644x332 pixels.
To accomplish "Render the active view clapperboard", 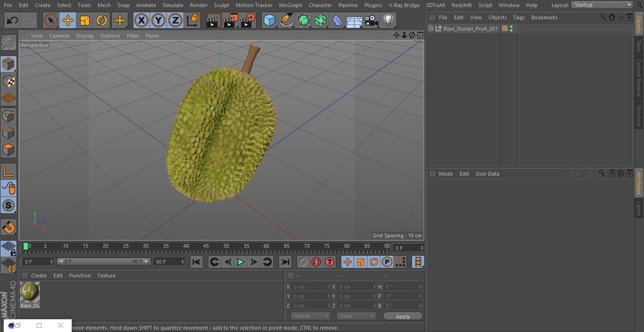I will point(214,21).
